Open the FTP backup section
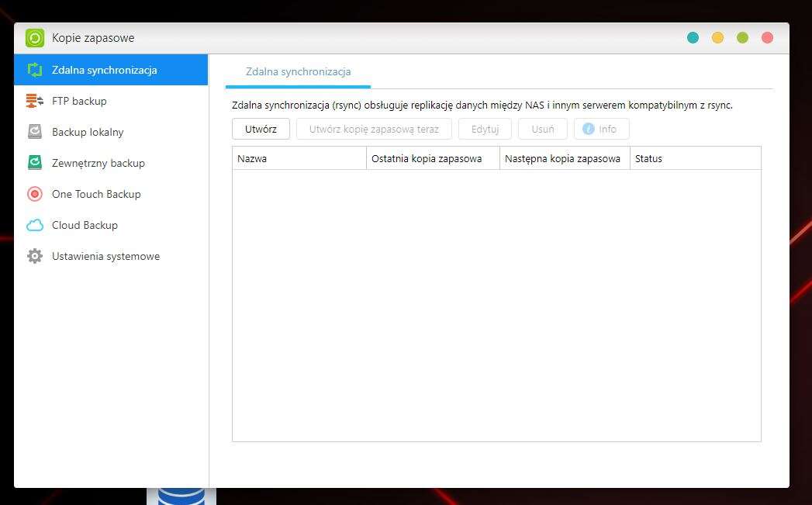Viewport: 812px width, 505px height. click(79, 101)
